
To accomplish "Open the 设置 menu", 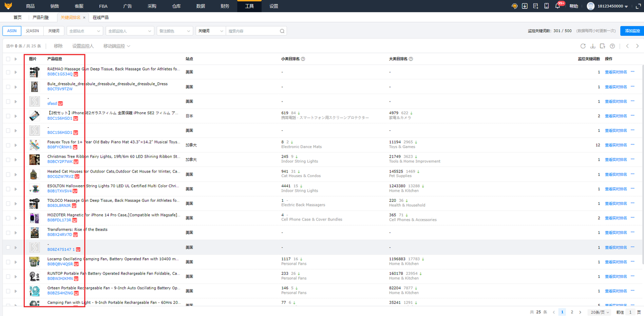I will click(x=274, y=6).
